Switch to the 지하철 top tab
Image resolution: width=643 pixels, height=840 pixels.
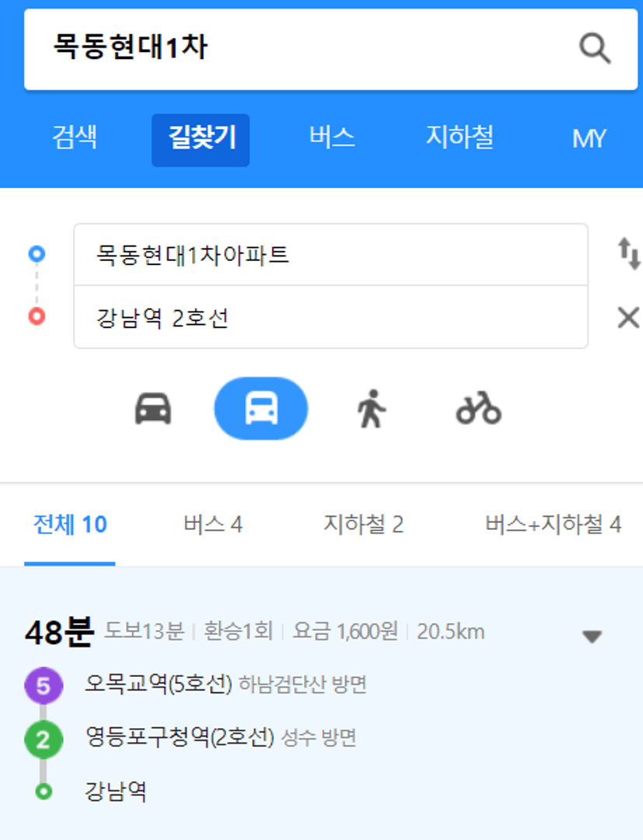(x=460, y=137)
